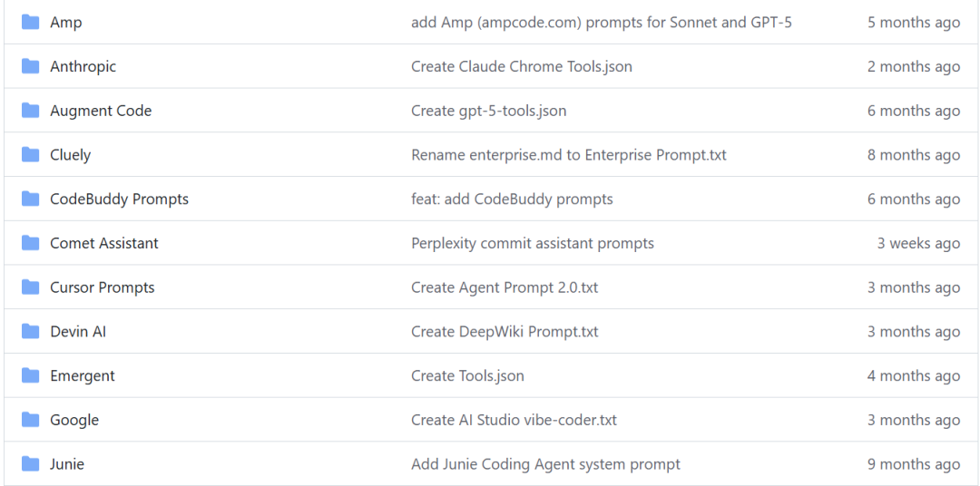Click the Emergent folder icon

(x=31, y=375)
